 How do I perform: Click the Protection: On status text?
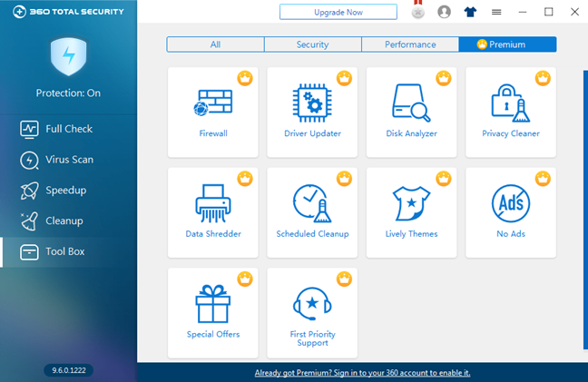pyautogui.click(x=68, y=93)
